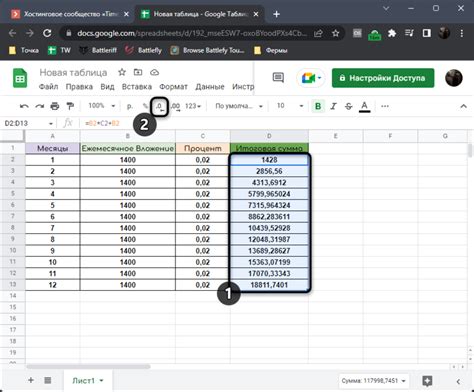
Task: Click decrease decimal places button
Action: [159, 106]
